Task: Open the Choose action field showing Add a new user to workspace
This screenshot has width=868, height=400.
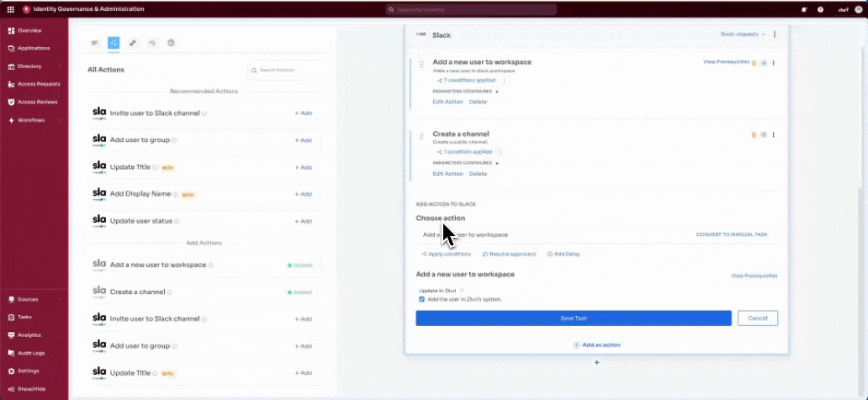Action: pyautogui.click(x=553, y=234)
